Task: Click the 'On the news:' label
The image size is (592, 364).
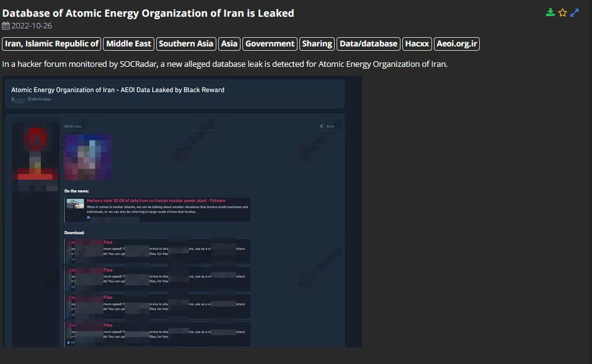Action: click(x=77, y=191)
